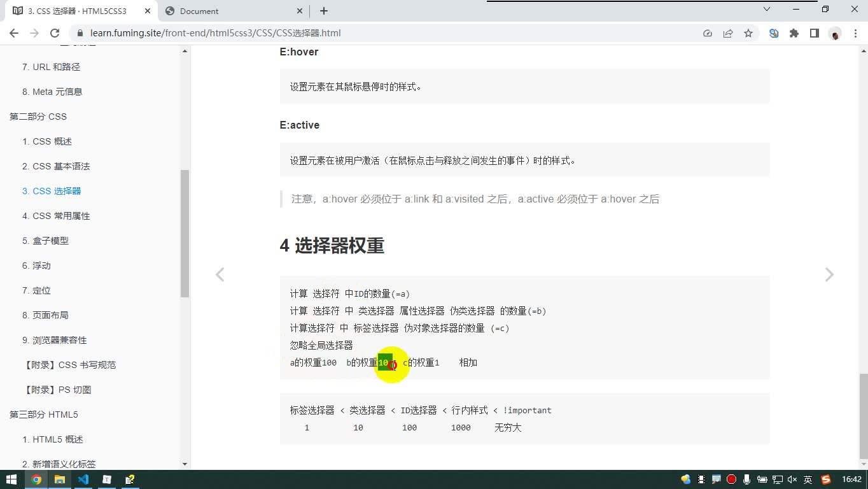Image resolution: width=868 pixels, height=489 pixels.
Task: Go to the previous chapter arrow
Action: (x=220, y=274)
